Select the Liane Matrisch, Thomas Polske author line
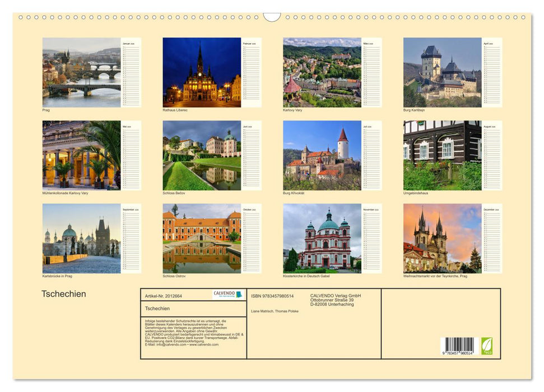544x392 pixels. pos(275,311)
